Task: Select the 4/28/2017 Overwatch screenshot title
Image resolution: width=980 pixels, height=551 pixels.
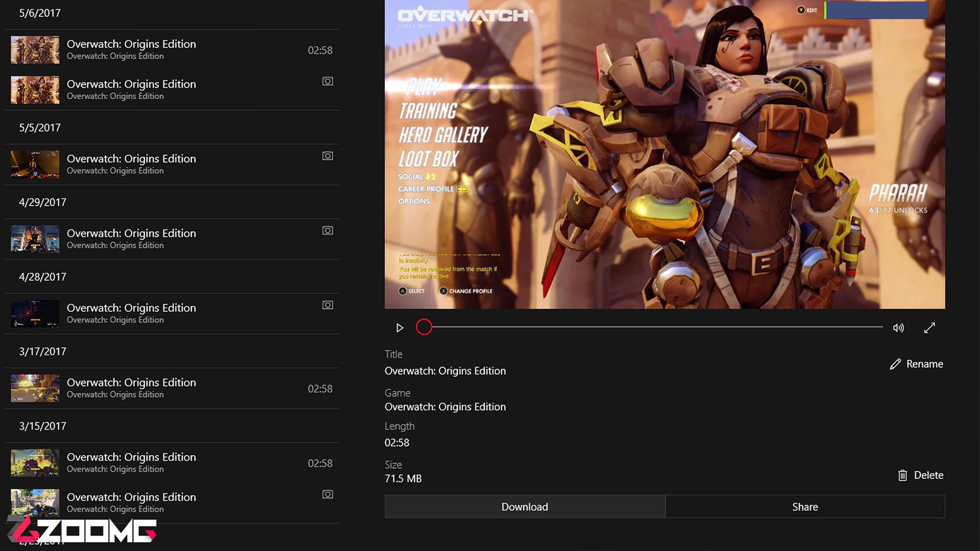Action: pos(131,308)
